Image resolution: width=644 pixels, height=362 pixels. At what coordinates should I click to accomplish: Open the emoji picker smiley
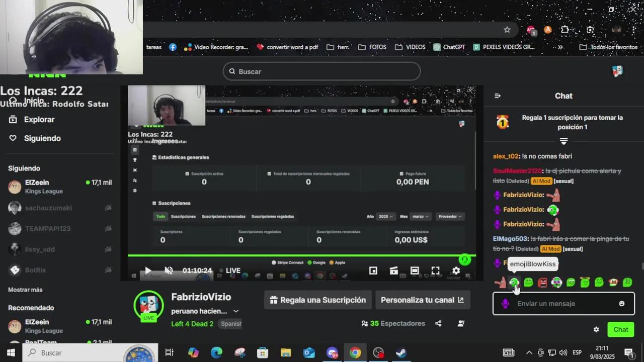pyautogui.click(x=622, y=304)
